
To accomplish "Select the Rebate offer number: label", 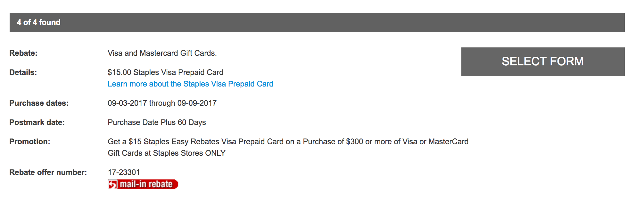I will tap(48, 172).
